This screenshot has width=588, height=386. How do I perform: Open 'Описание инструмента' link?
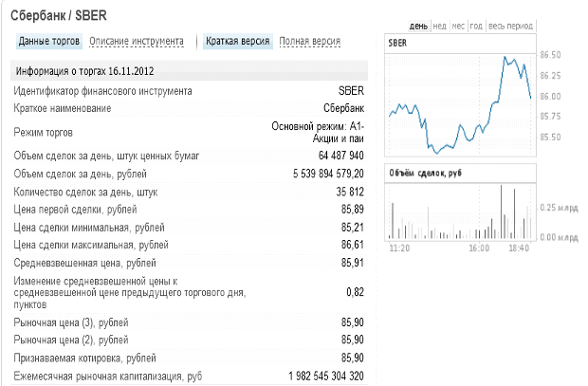(x=137, y=42)
